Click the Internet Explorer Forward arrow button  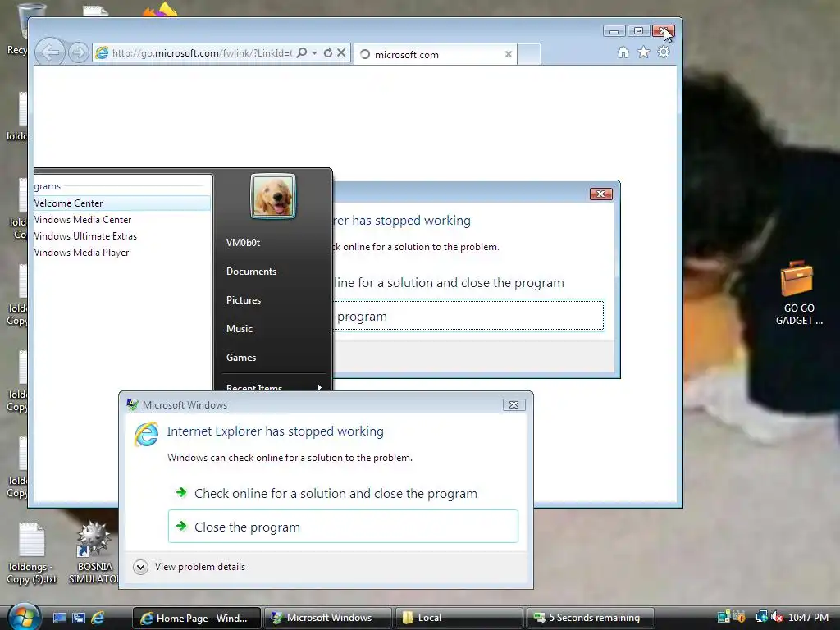pyautogui.click(x=78, y=52)
